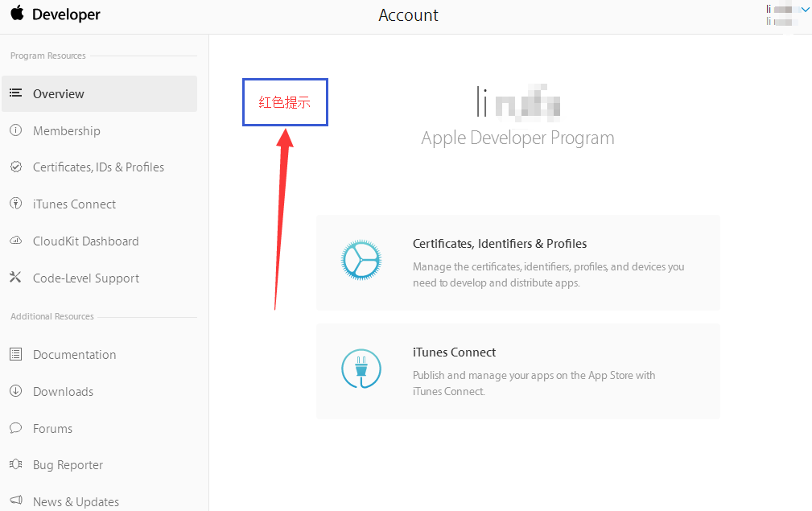
Task: Click 'Manage the certificates, identifiers' description text
Action: tap(548, 274)
